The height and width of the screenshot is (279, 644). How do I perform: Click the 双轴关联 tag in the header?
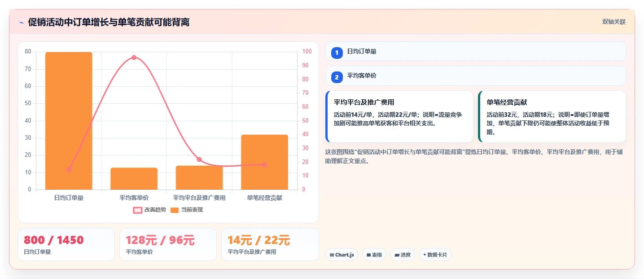click(x=613, y=22)
